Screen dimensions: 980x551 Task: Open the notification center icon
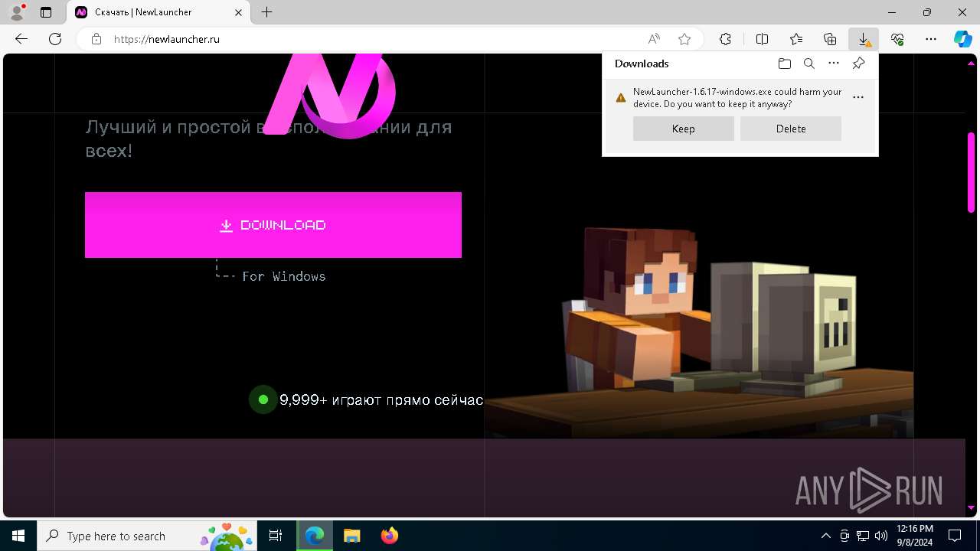tap(955, 536)
